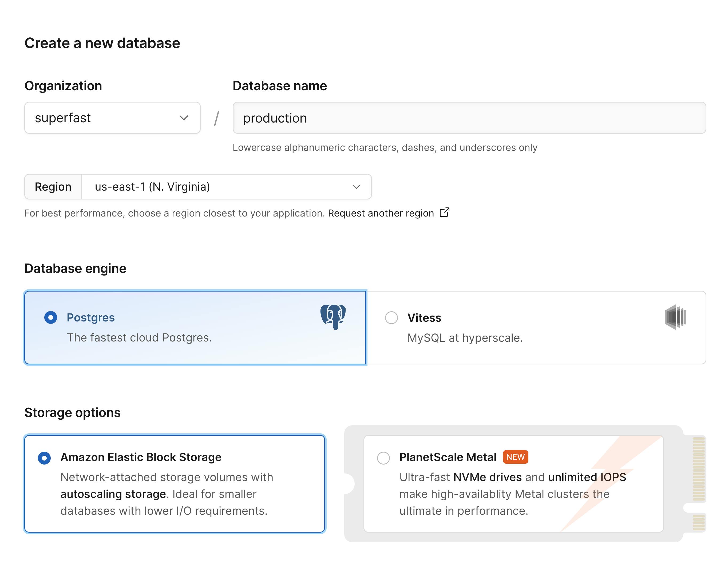Click the Region label next to the dropdown
The image size is (728, 574).
(53, 187)
